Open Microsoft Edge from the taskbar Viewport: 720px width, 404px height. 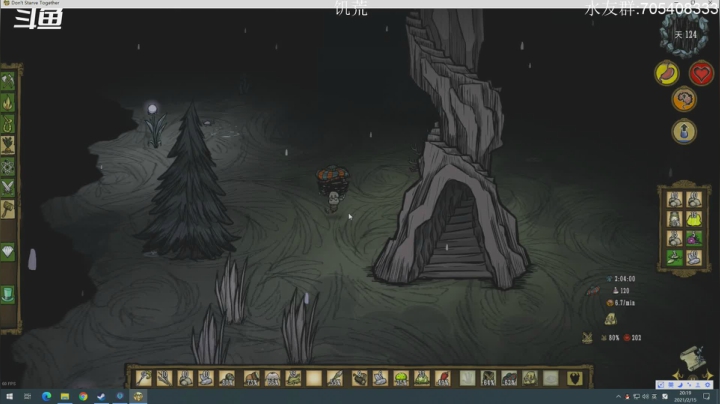[x=46, y=396]
